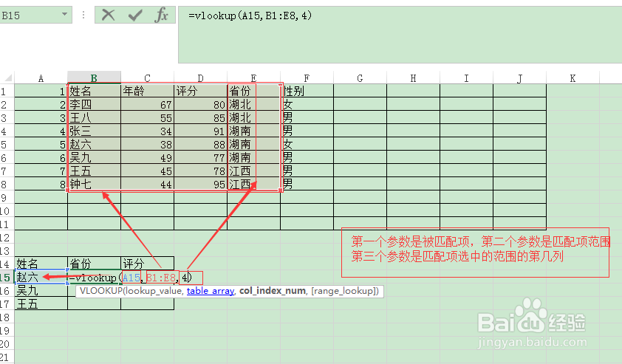Select column E header
This screenshot has width=622, height=364.
point(253,78)
